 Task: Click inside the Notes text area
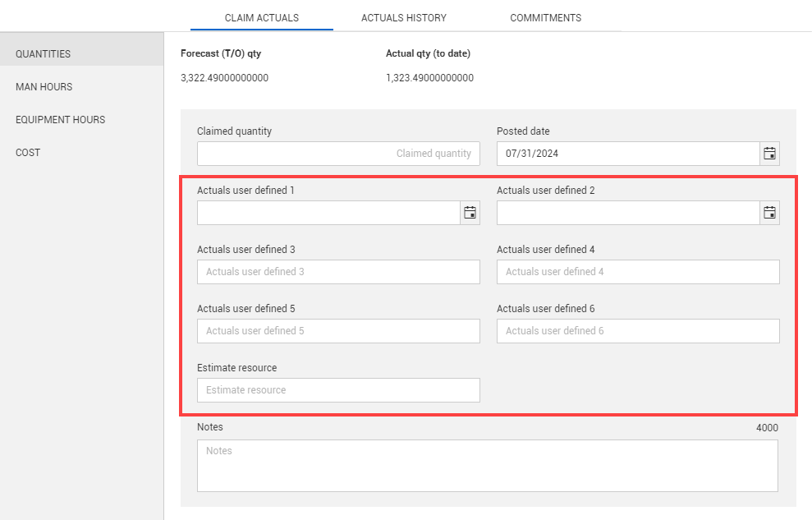(x=487, y=466)
